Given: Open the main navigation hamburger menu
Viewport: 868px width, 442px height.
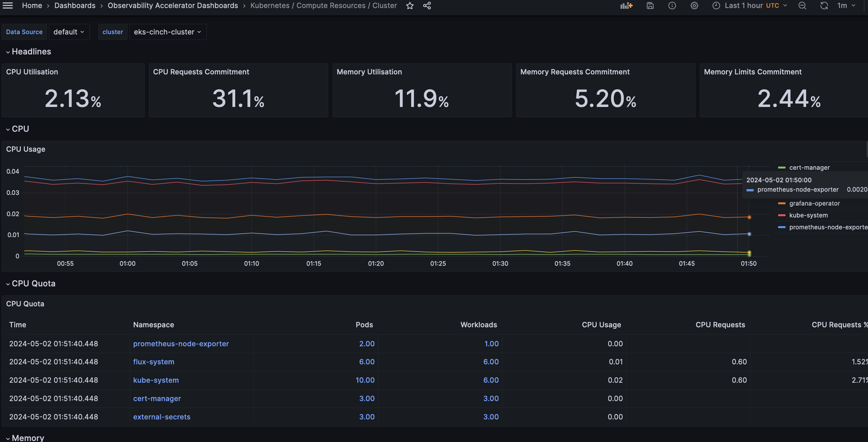Looking at the screenshot, I should (x=7, y=5).
